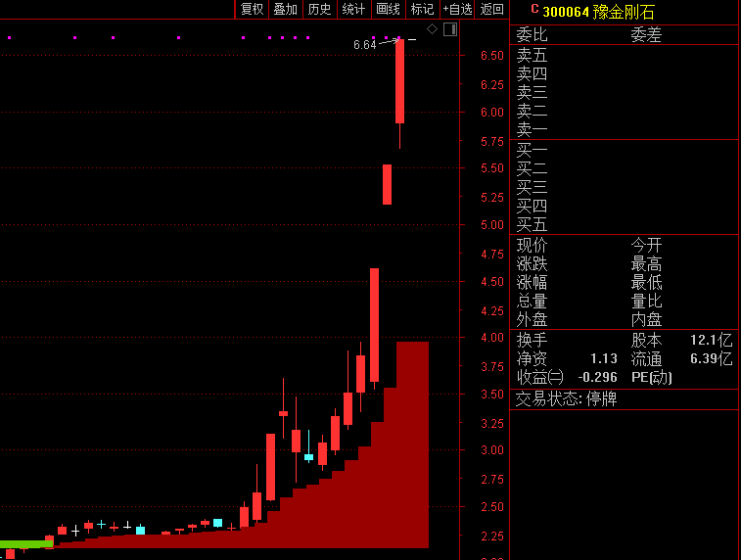Select the 买三 order row
741x560 pixels.
pyautogui.click(x=624, y=187)
